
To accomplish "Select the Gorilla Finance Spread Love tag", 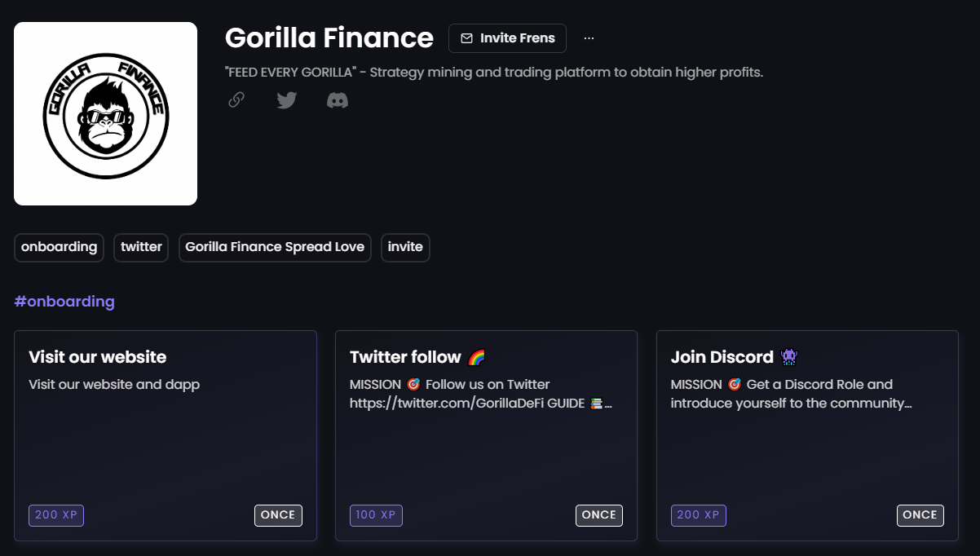I will pyautogui.click(x=275, y=247).
